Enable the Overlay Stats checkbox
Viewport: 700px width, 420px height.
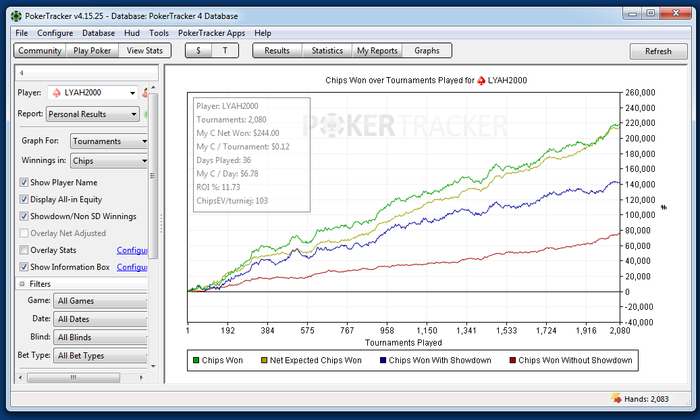24,250
